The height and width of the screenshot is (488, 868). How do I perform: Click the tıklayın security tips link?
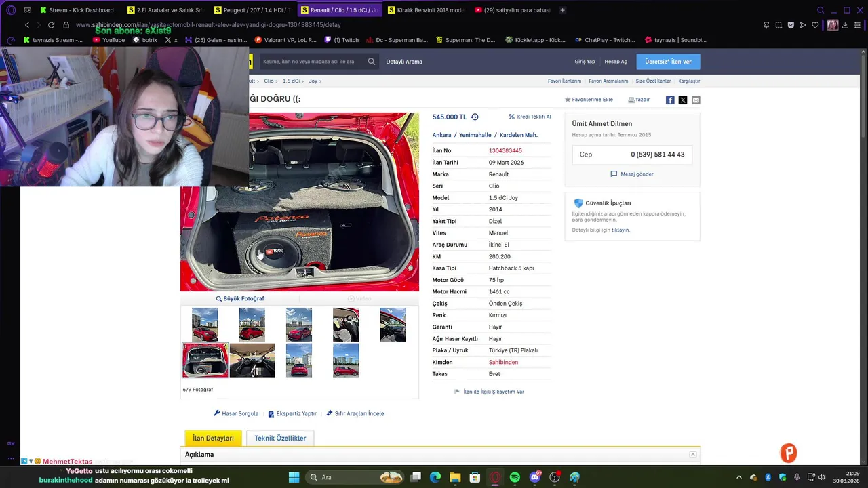pos(620,230)
